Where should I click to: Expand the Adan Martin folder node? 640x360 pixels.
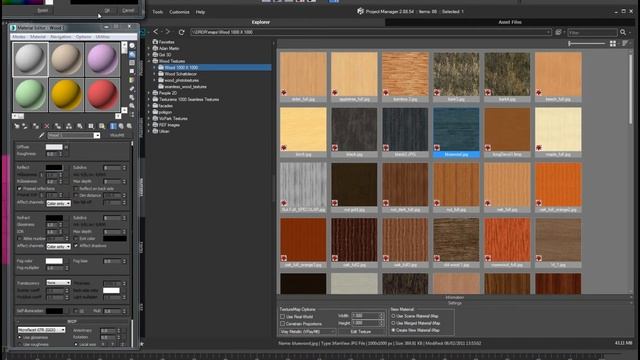tap(149, 48)
